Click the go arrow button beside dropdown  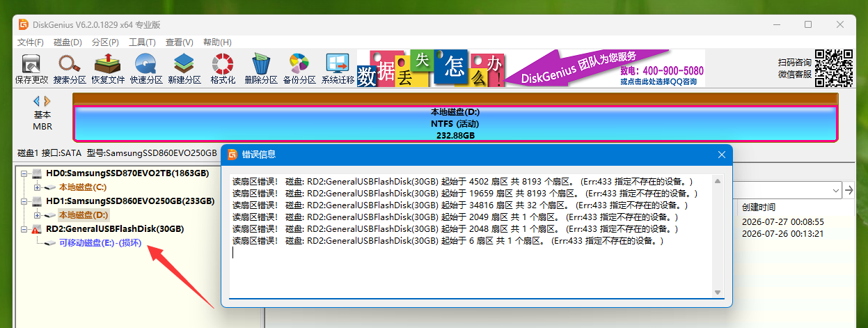pos(849,190)
